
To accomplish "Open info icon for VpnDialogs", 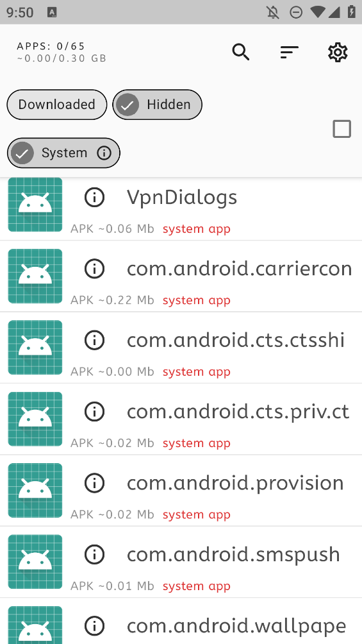I will [94, 197].
